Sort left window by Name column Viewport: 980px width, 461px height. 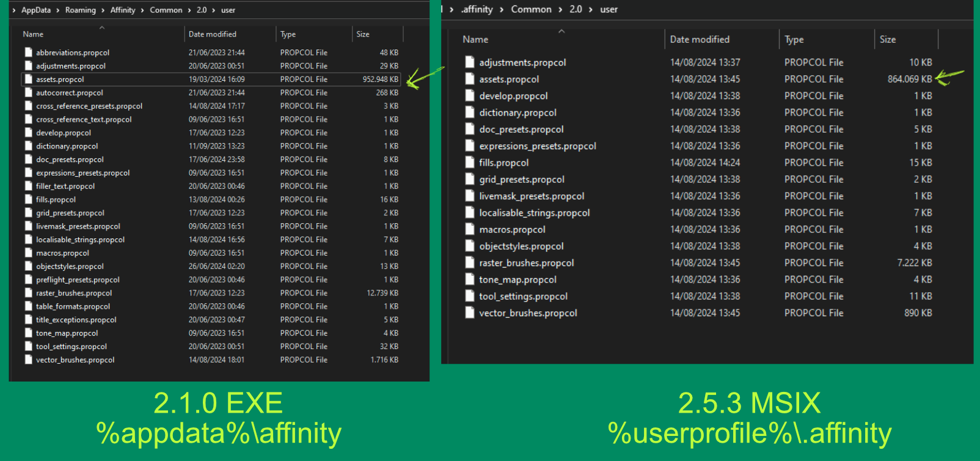coord(33,34)
